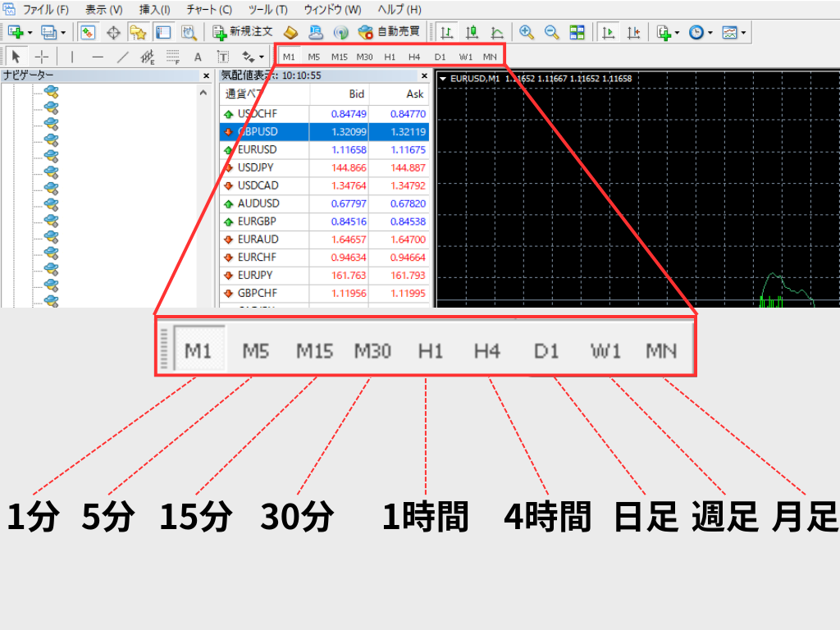Select the USDJPY row in market watch
The image size is (840, 630).
click(325, 167)
